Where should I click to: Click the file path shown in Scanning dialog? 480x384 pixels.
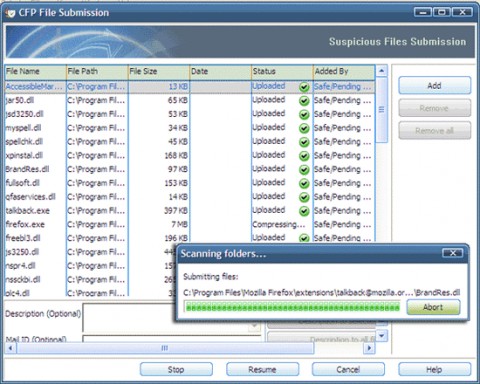pyautogui.click(x=322, y=293)
